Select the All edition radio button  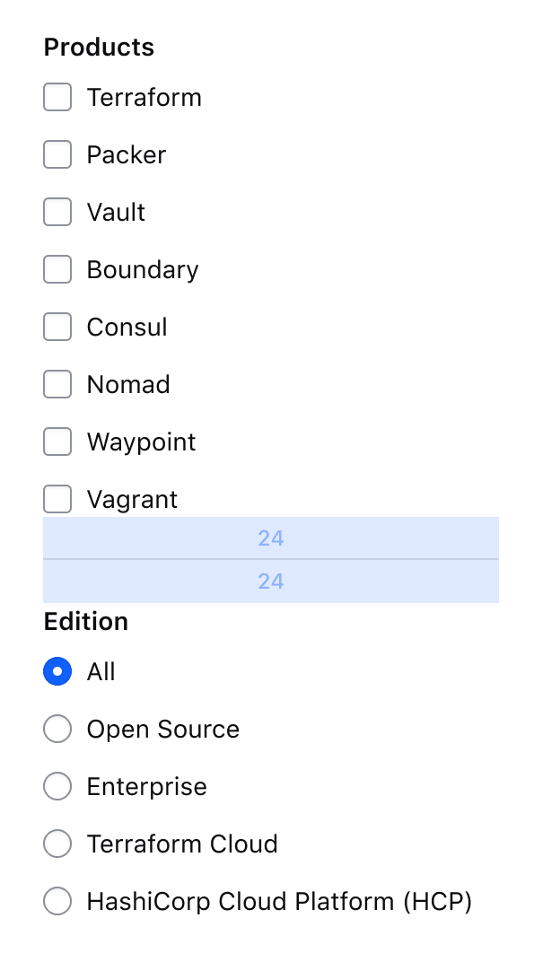(x=57, y=671)
